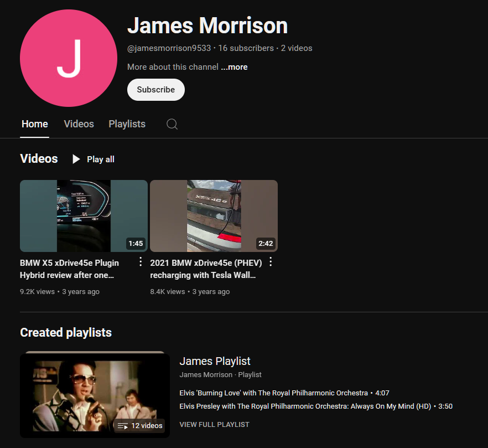Open the James Playlist title

(215, 361)
